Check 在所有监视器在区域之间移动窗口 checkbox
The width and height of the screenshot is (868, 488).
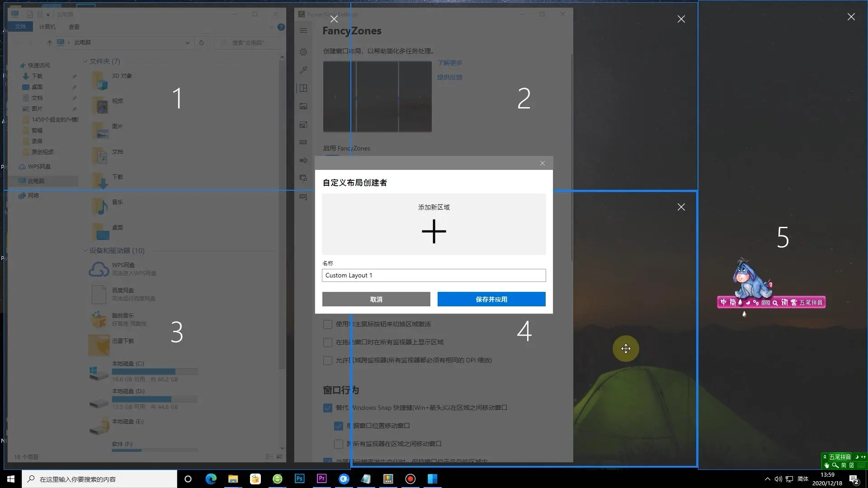coord(339,444)
